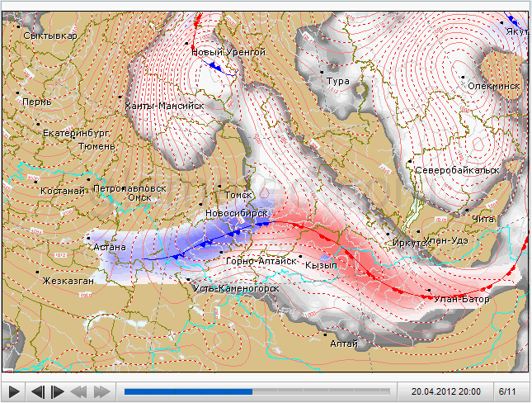The width and height of the screenshot is (532, 403).
Task: Click the Северобайкальск city label
Action: tap(457, 170)
